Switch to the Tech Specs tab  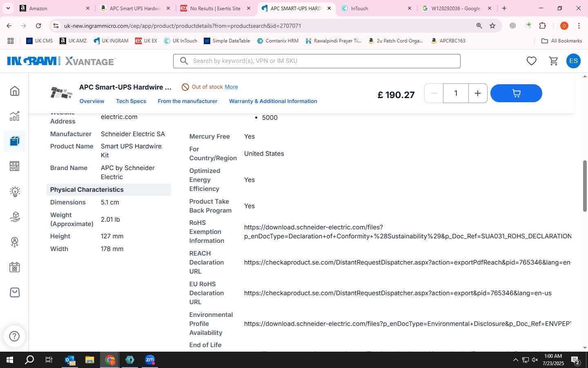coord(131,101)
